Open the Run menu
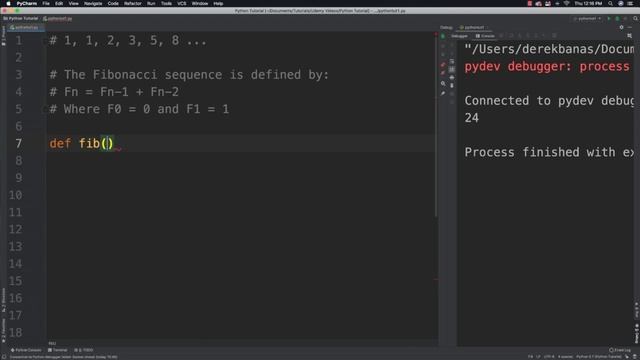The image size is (640, 360). 151,3
